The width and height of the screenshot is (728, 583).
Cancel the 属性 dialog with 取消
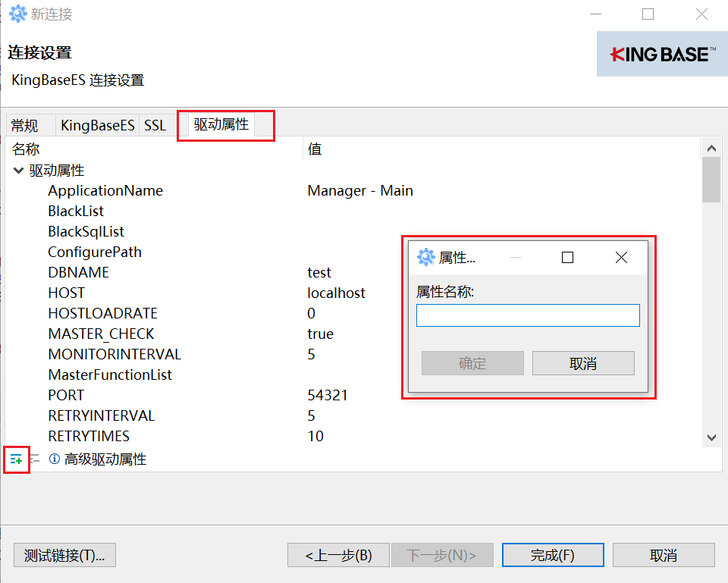coord(583,362)
